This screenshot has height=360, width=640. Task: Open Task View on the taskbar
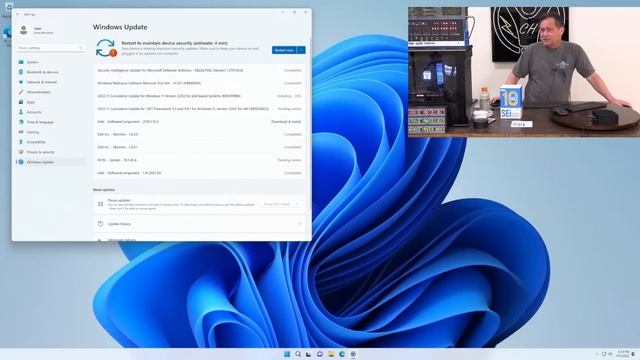[x=309, y=354]
